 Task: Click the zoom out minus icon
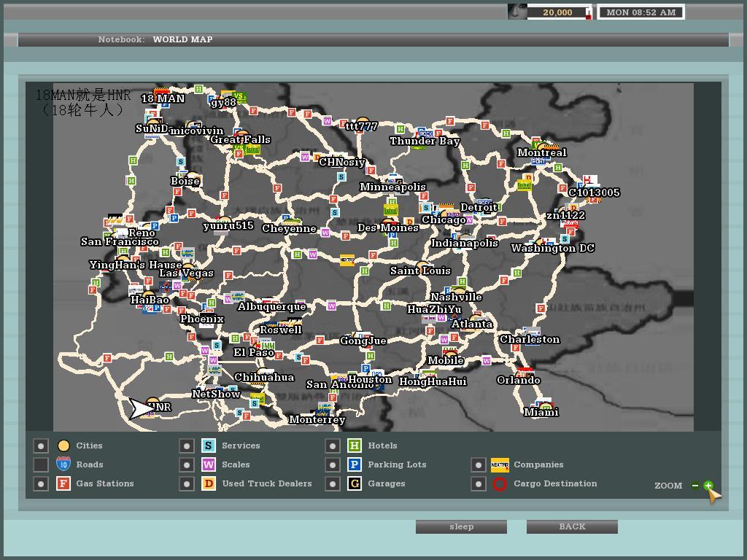point(695,485)
